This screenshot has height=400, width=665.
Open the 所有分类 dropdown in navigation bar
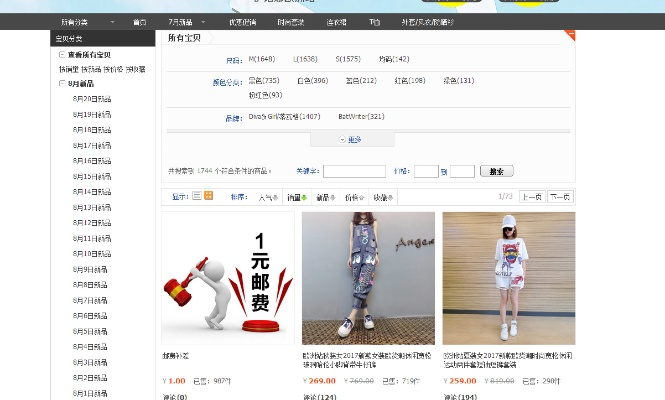[x=78, y=21]
